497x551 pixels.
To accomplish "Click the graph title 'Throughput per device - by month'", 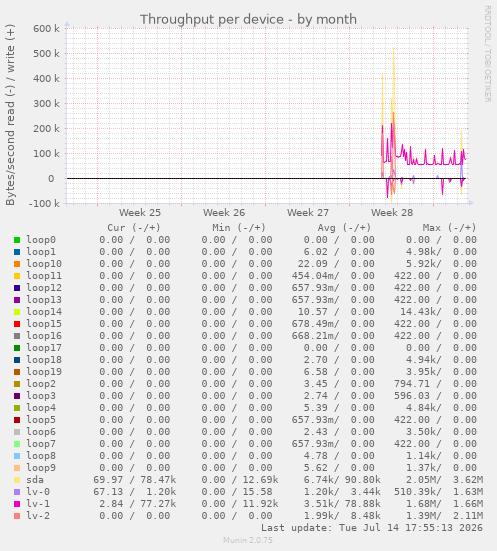I will pyautogui.click(x=248, y=19).
